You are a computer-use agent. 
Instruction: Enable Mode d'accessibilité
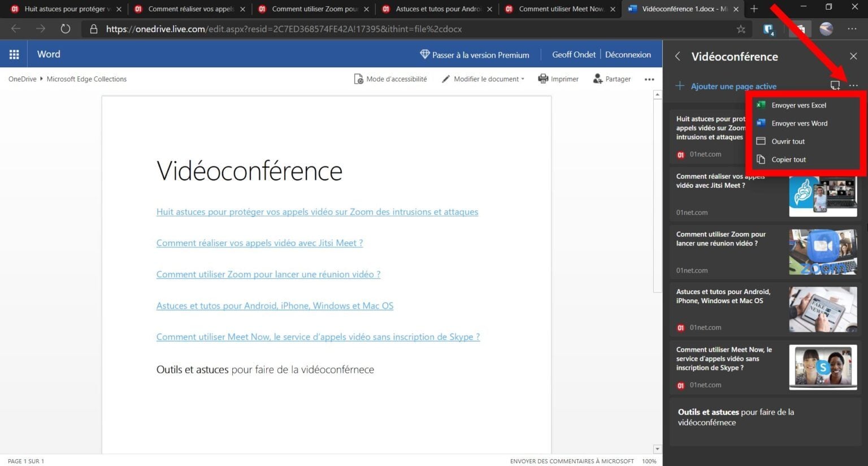[390, 79]
